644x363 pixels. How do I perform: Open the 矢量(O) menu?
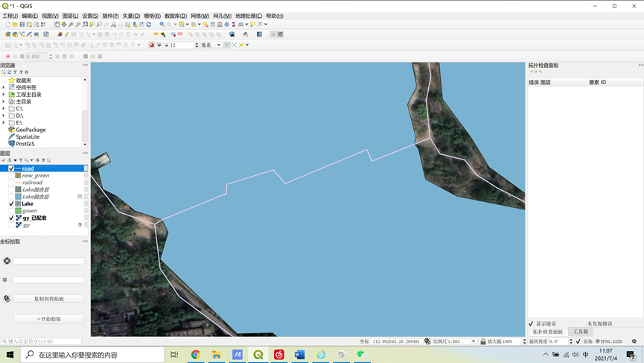[x=131, y=16]
